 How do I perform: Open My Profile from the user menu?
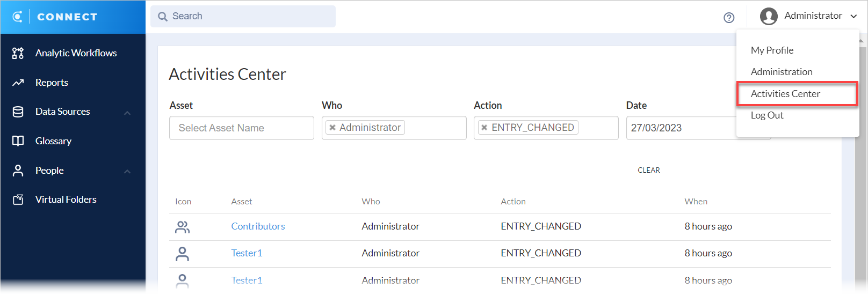click(x=772, y=50)
